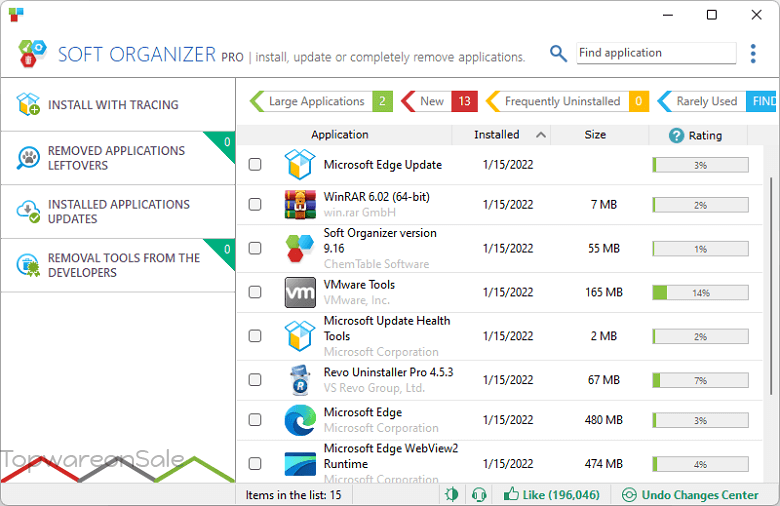Click the 'win.rar GmbH' publisher text
This screenshot has width=780, height=506.
pos(360,212)
